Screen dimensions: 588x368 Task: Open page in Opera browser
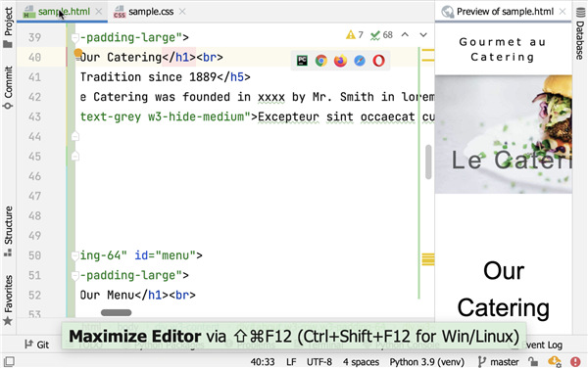[x=378, y=61]
